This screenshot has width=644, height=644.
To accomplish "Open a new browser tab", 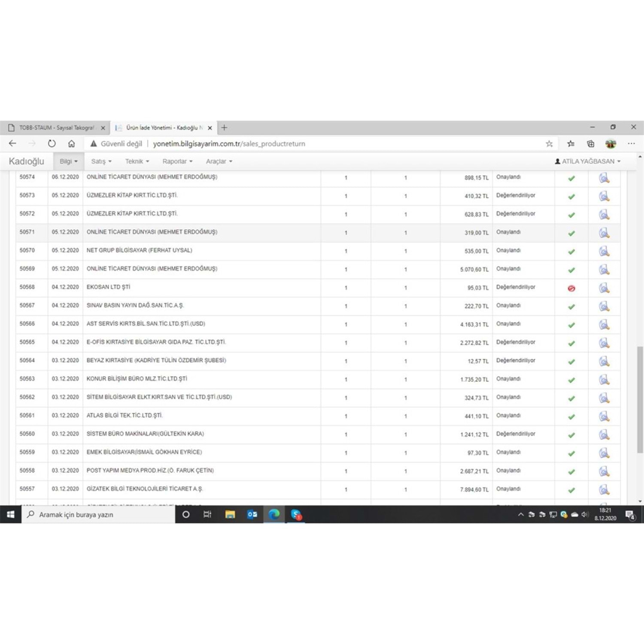I will [x=224, y=128].
